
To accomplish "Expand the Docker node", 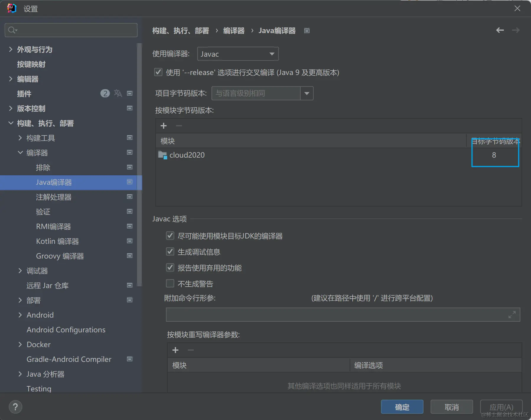I will pos(20,344).
